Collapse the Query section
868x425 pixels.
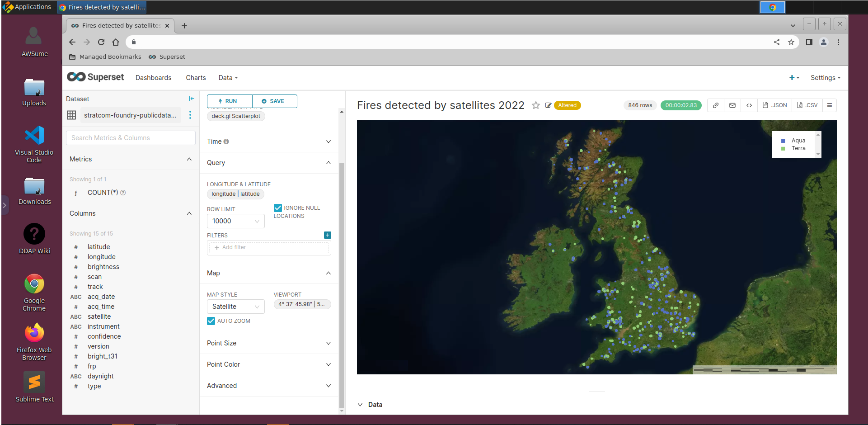(x=328, y=163)
